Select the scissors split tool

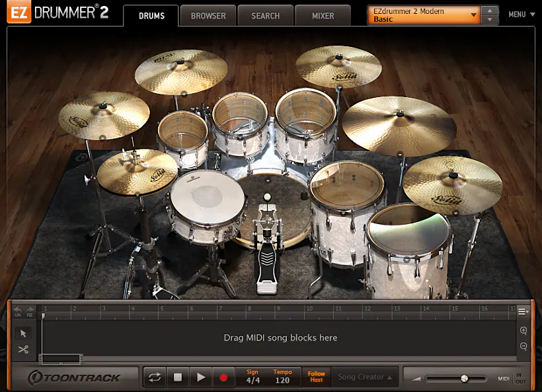point(23,350)
